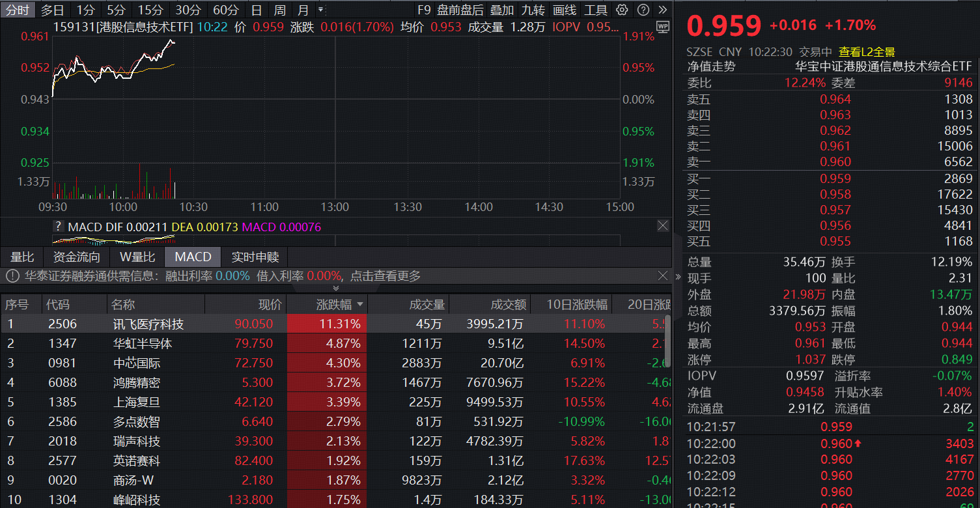This screenshot has height=508, width=980.
Task: Click the info icon on the margin notice bar
Action: click(11, 275)
